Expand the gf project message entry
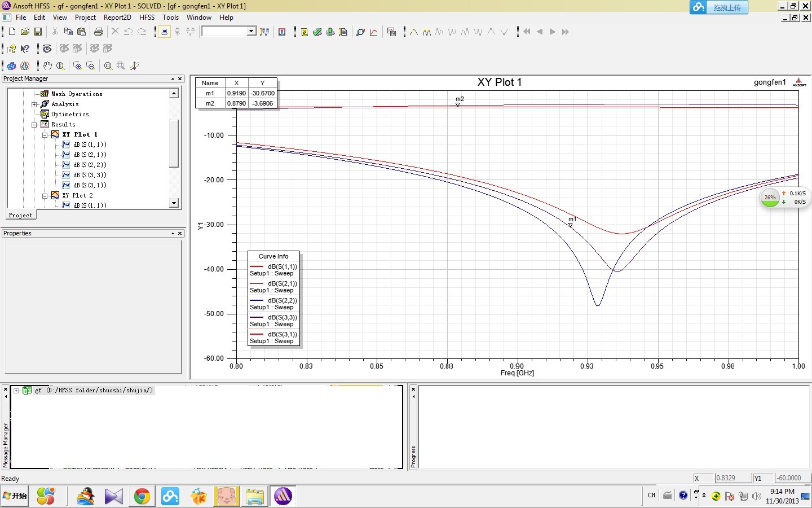The image size is (812, 508). pyautogui.click(x=16, y=391)
